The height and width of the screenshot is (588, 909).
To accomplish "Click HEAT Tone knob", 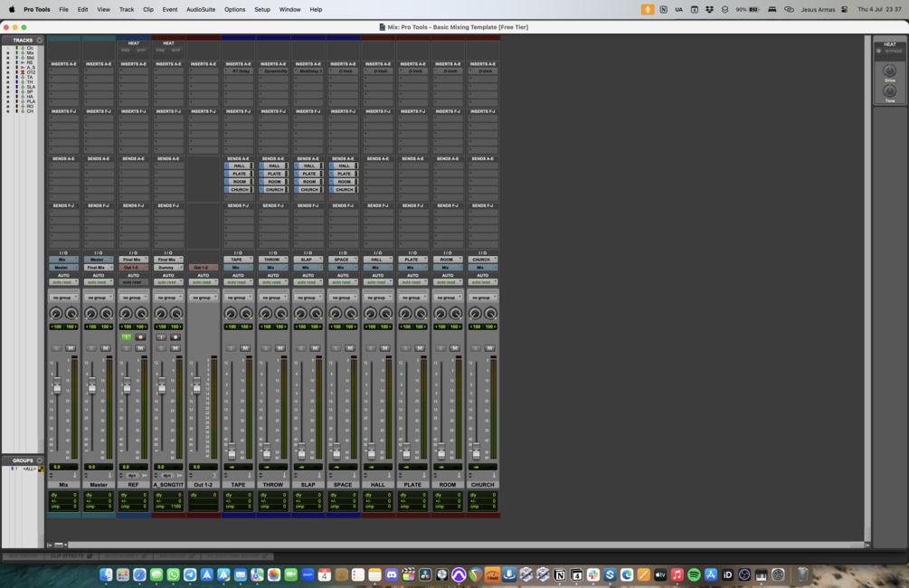I will click(889, 91).
